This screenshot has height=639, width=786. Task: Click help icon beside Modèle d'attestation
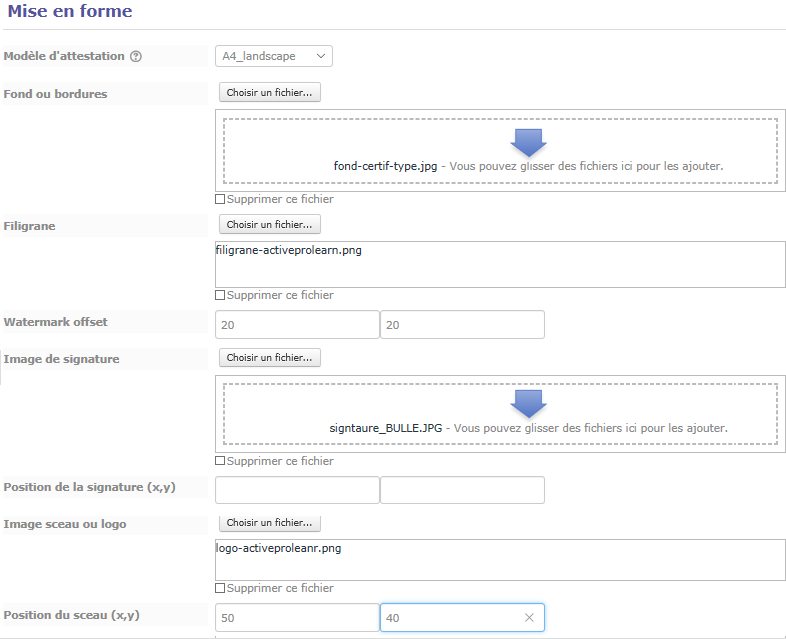[x=136, y=56]
